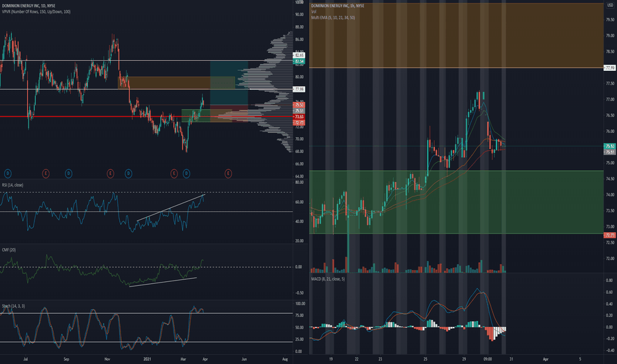Click the Dominion Energy 1D chart title
Viewport: 617px width, 364px height.
(x=28, y=6)
